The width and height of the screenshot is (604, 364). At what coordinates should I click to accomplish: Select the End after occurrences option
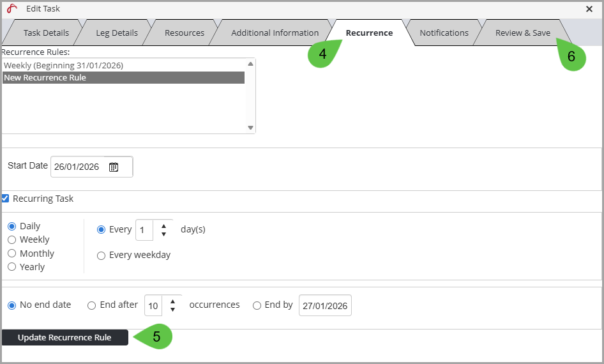coord(91,305)
